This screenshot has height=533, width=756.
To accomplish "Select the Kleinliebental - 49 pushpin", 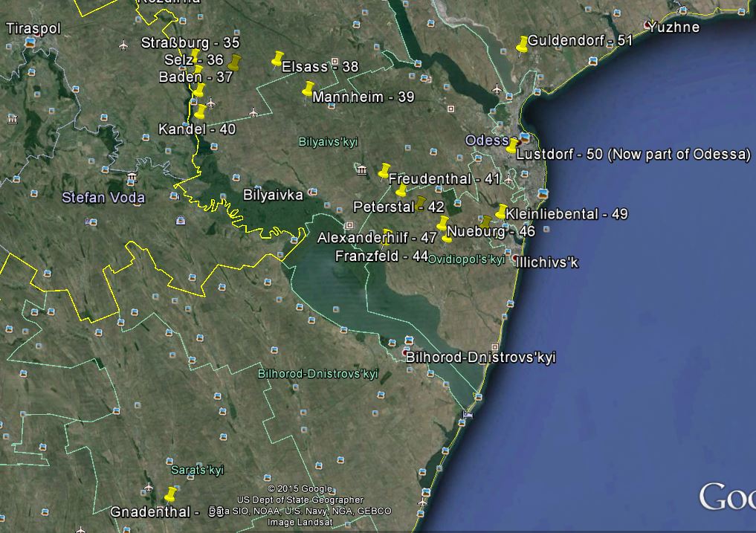I will point(501,212).
